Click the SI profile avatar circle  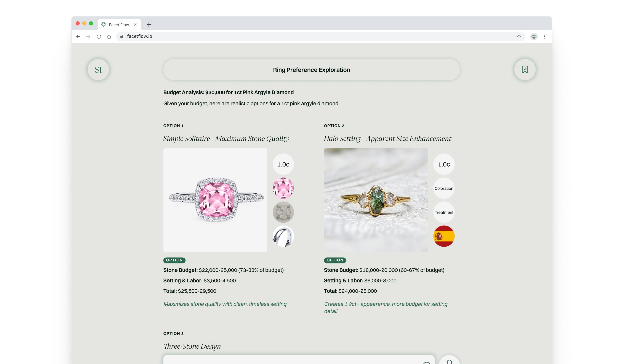click(98, 70)
